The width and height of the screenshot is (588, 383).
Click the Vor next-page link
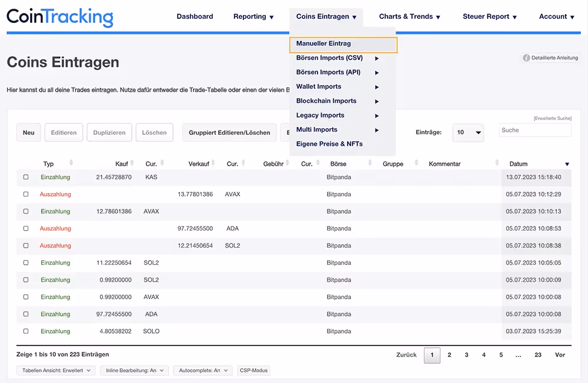pos(560,355)
